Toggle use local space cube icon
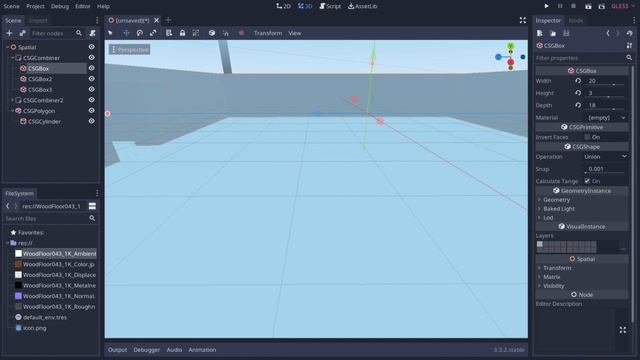Image resolution: width=640 pixels, height=360 pixels. coord(212,33)
